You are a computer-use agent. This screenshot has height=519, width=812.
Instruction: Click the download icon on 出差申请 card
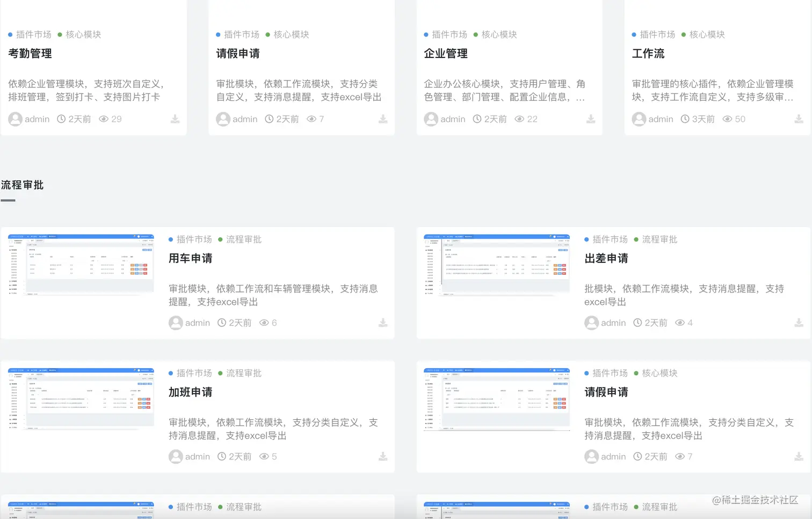[x=799, y=322]
